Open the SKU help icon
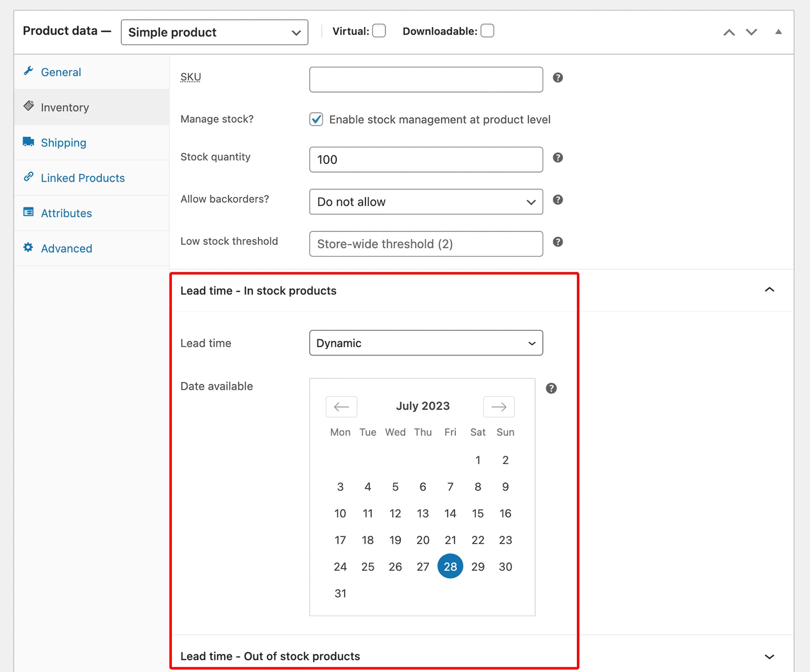This screenshot has width=810, height=672. (558, 78)
